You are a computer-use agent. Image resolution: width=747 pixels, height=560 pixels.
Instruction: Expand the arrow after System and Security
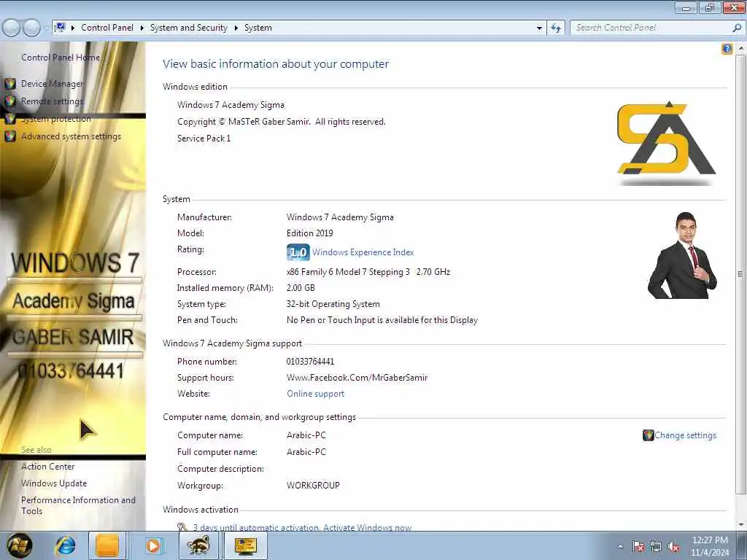coord(236,28)
